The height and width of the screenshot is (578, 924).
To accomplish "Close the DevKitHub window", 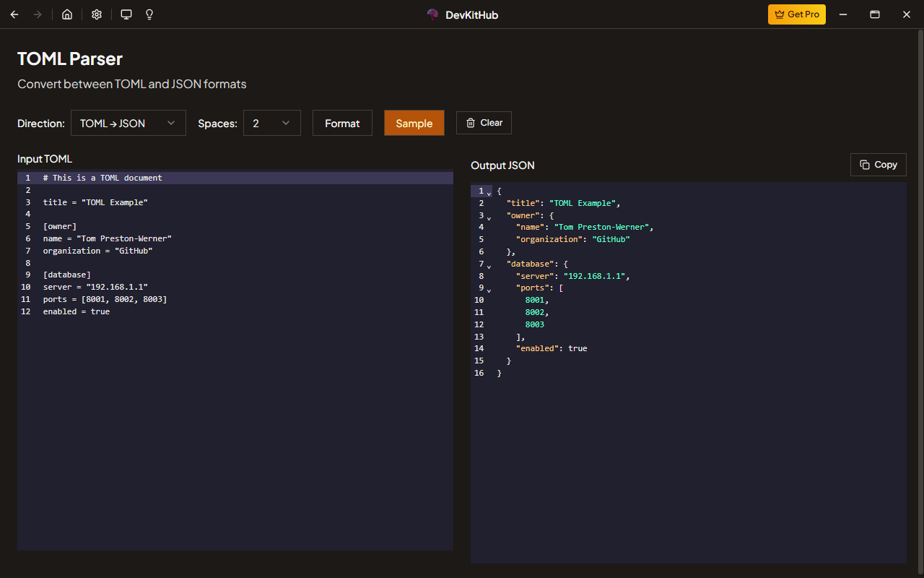I will click(x=907, y=14).
